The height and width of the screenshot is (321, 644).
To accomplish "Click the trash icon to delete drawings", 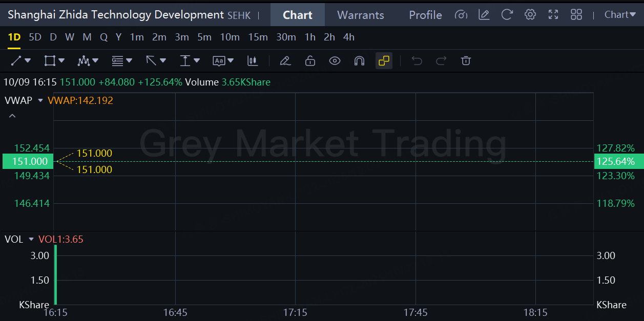I will pos(466,61).
